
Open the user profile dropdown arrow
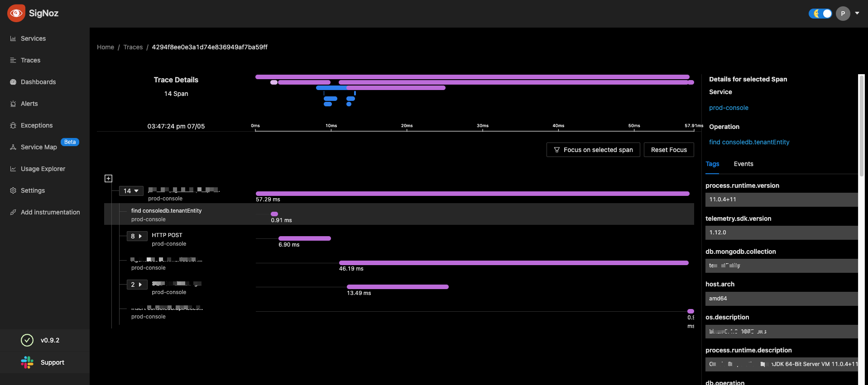click(x=857, y=13)
